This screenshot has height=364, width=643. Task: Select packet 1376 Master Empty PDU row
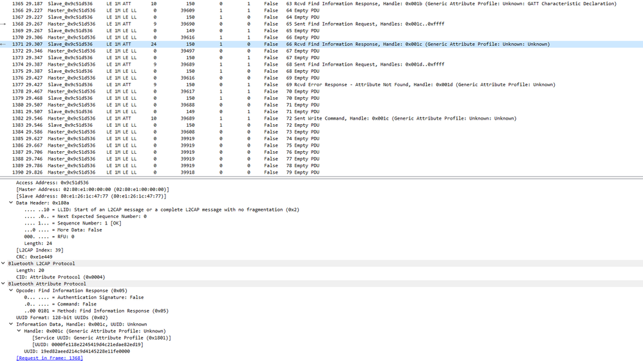[x=322, y=78]
